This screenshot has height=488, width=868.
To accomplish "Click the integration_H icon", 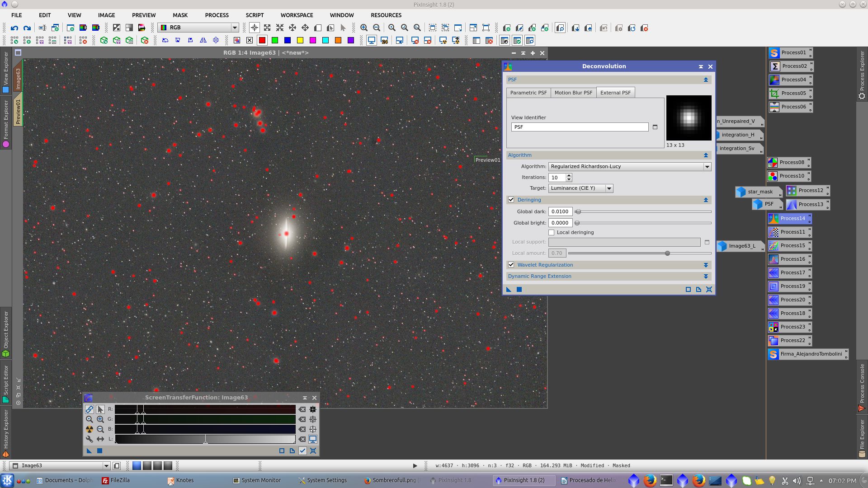I will (x=740, y=135).
